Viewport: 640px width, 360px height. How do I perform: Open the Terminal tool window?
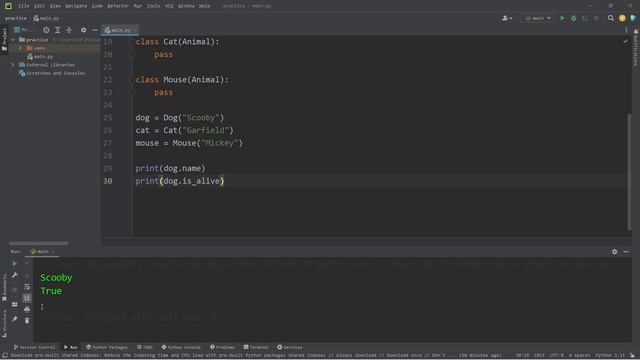tap(256, 347)
